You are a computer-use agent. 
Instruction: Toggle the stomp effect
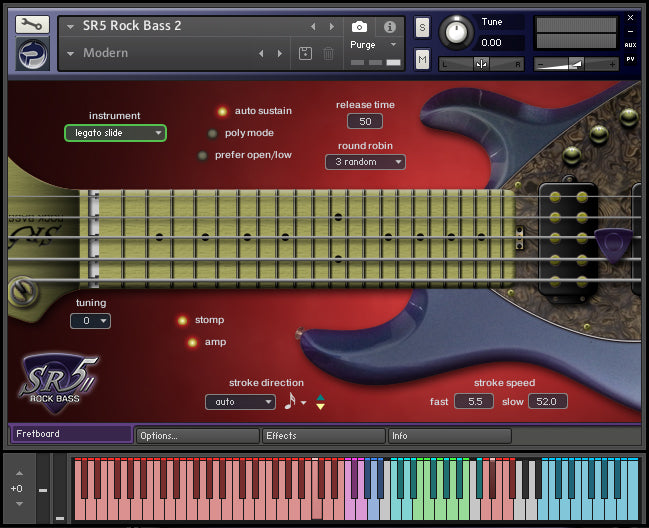182,321
